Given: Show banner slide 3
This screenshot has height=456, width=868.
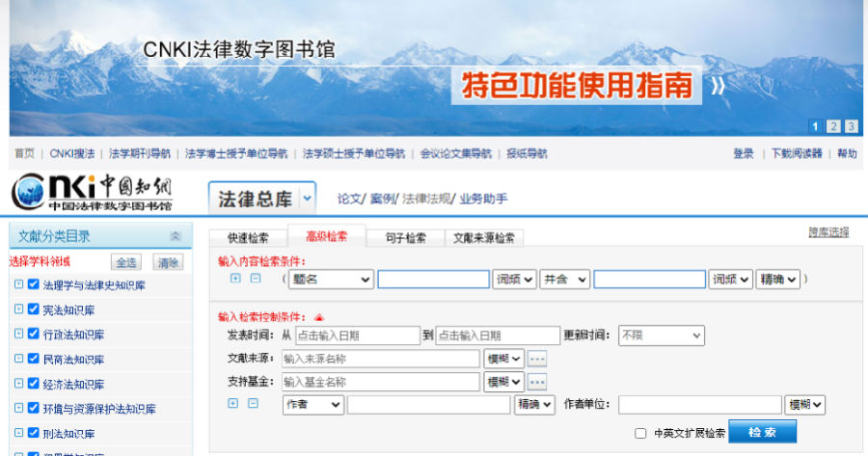Looking at the screenshot, I should click(x=852, y=126).
